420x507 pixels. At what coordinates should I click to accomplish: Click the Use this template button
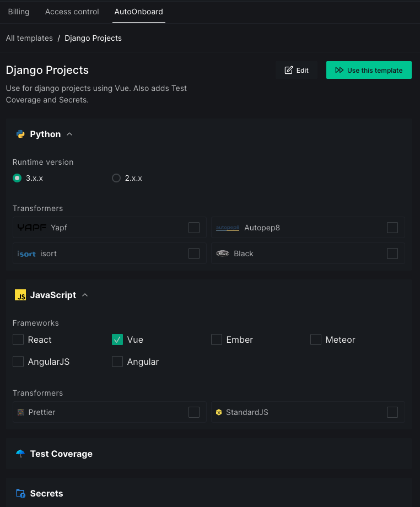pos(369,70)
